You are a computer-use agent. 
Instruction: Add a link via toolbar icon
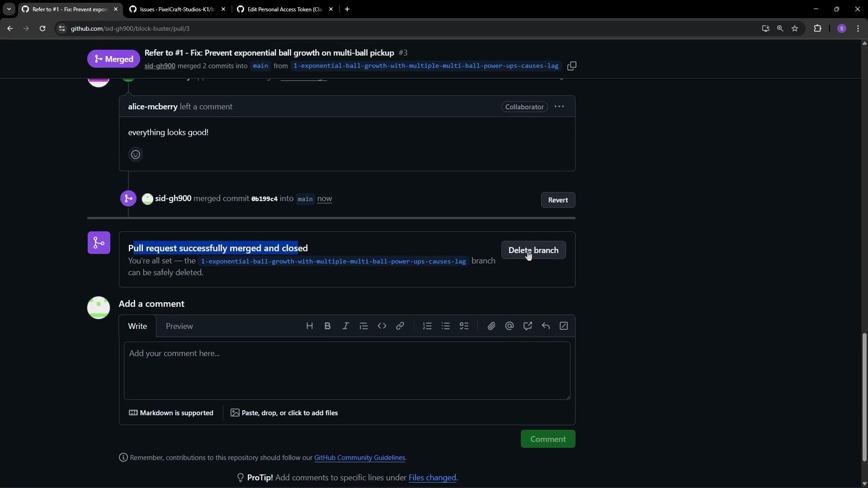(400, 326)
